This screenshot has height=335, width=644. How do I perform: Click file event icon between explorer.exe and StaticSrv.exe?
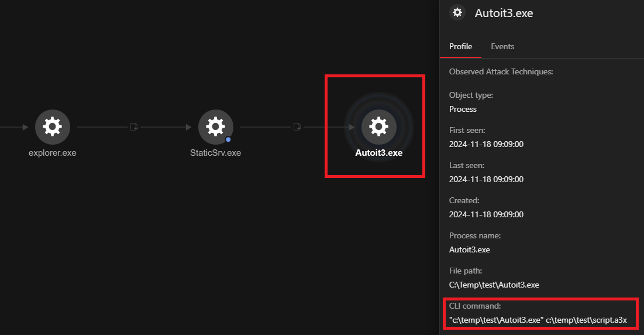click(x=134, y=127)
